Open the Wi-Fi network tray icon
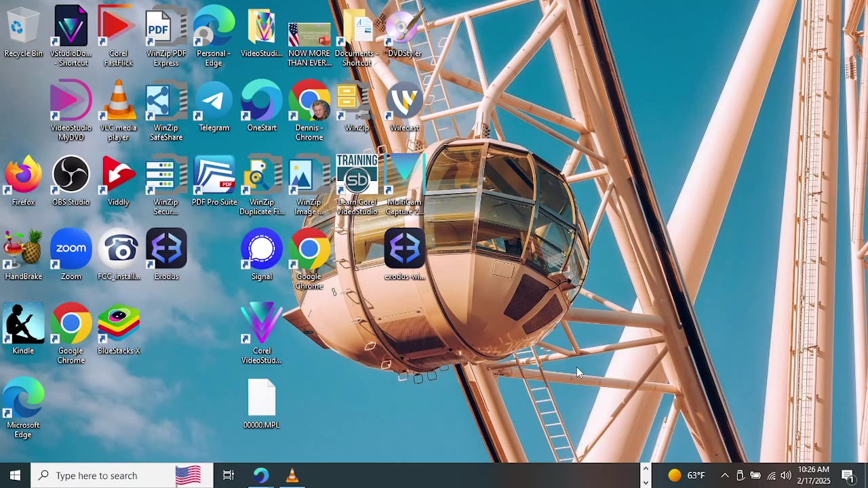Image resolution: width=868 pixels, height=488 pixels. [x=771, y=475]
